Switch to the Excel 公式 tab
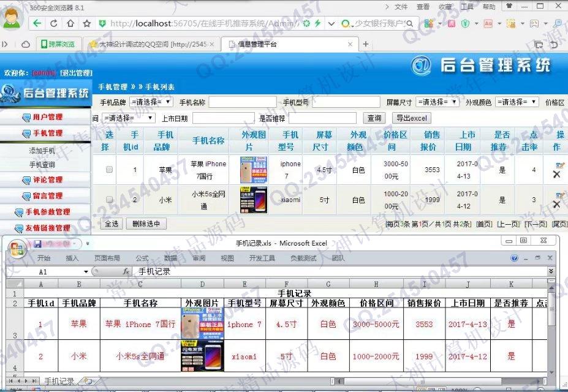The width and height of the screenshot is (568, 392). 142,258
